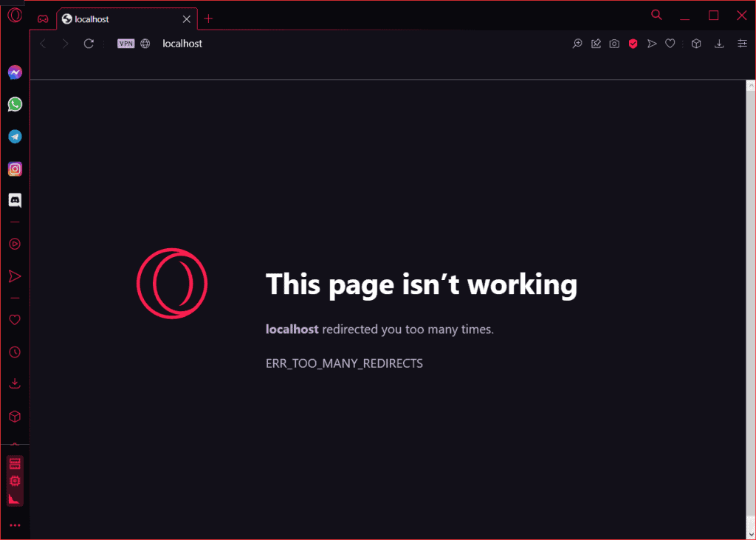Open the Player icon in sidebar
This screenshot has height=540, width=756.
tap(15, 244)
